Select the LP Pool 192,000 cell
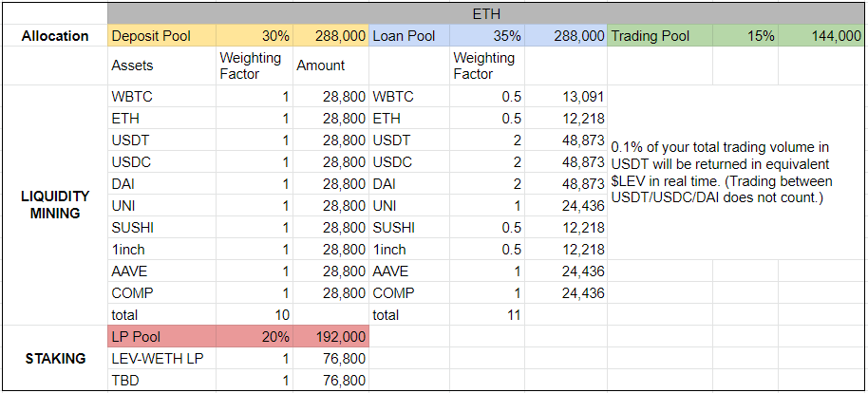 (x=331, y=337)
